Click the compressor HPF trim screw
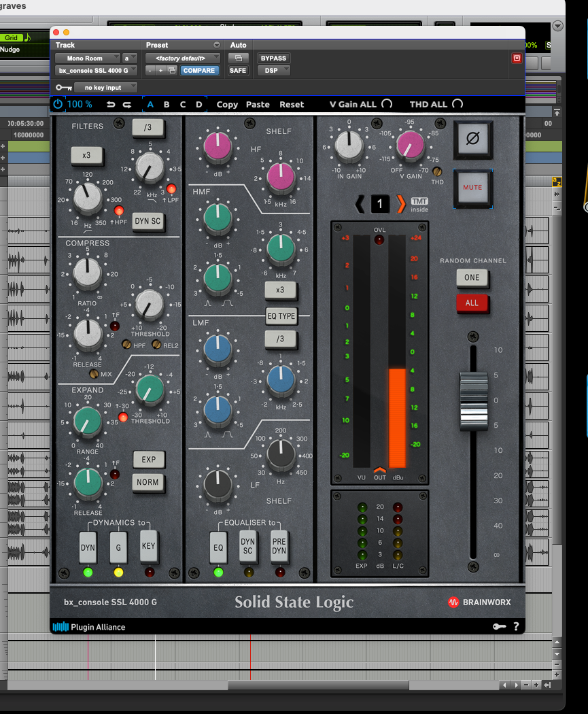 click(126, 345)
